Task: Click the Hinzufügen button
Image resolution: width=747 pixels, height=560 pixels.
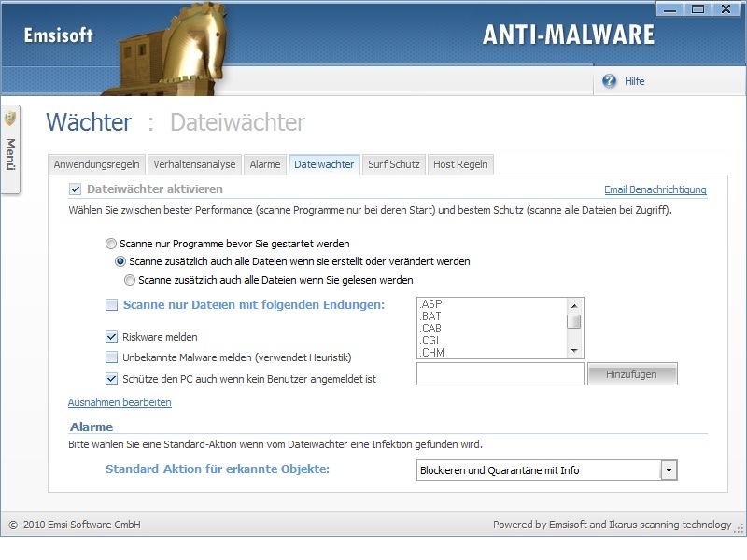Action: point(632,374)
